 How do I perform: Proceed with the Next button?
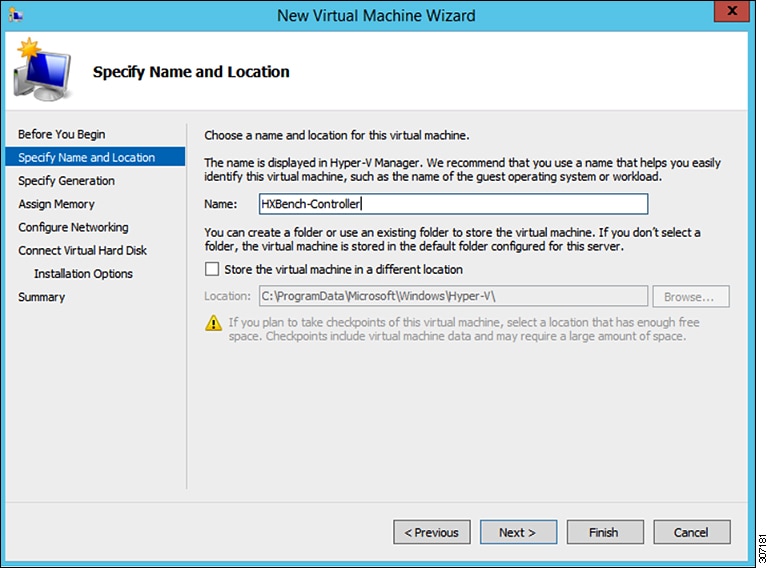tap(518, 532)
